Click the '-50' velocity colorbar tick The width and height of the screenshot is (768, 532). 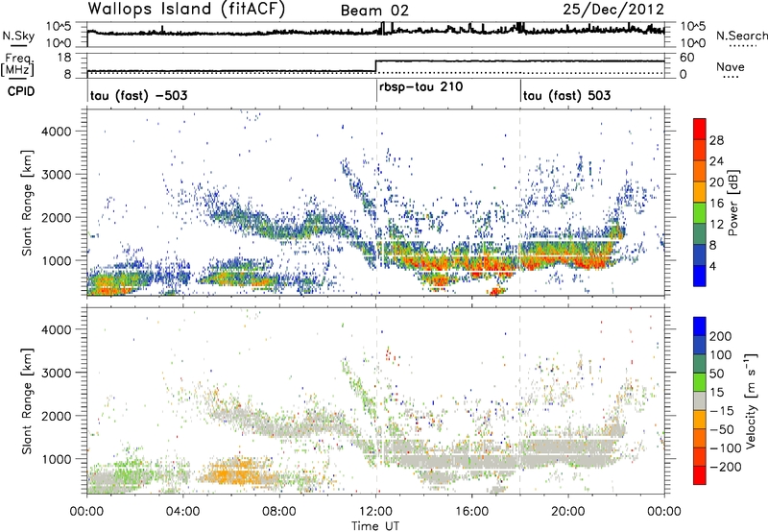pos(722,429)
